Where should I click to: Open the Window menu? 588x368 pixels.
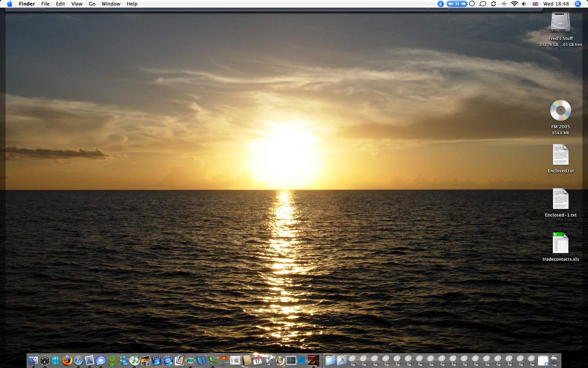pyautogui.click(x=111, y=4)
